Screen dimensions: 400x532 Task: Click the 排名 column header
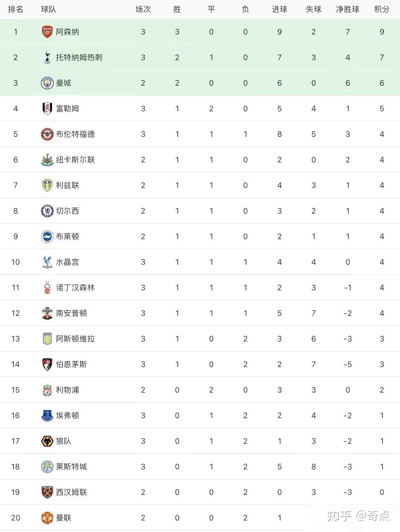click(x=16, y=9)
